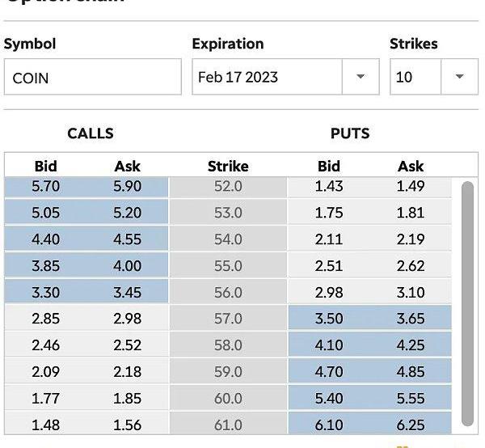Image resolution: width=485 pixels, height=448 pixels.
Task: Click the call bid 2.46 at strike 58
Action: click(45, 345)
